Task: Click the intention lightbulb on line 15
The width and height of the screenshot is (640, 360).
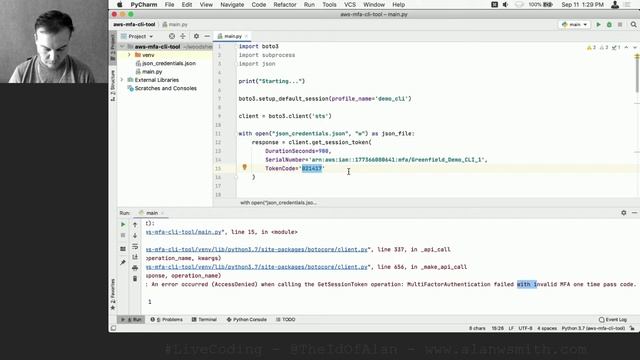Action: (244, 167)
